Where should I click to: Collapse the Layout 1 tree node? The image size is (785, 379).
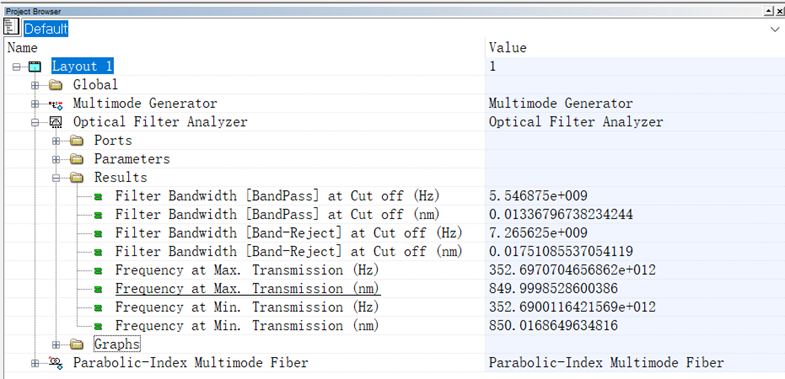[17, 67]
